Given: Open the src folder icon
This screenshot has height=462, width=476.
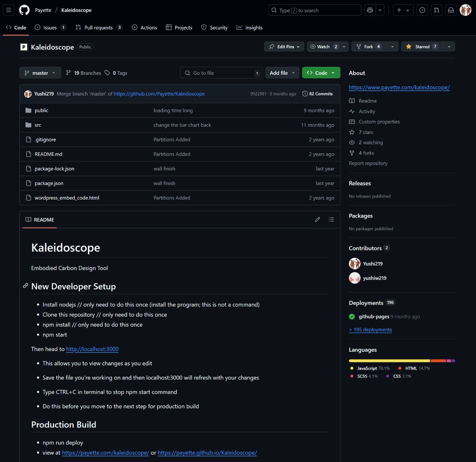Looking at the screenshot, I should point(28,125).
